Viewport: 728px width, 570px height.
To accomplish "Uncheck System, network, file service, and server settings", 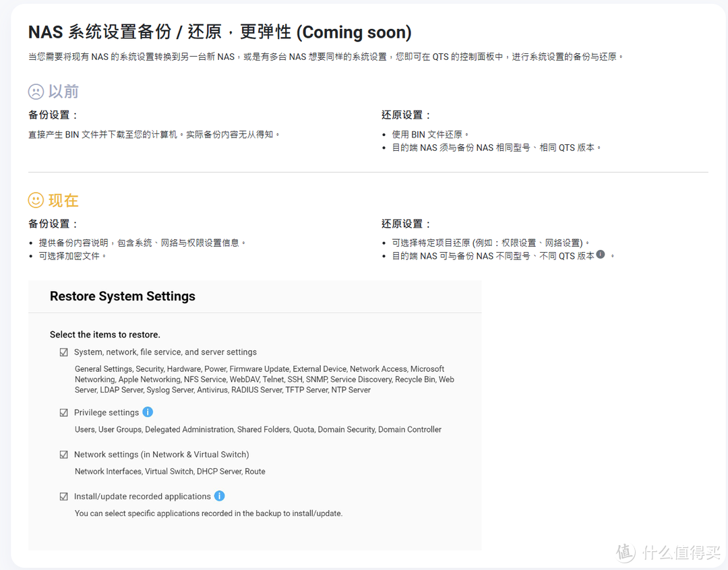I will tap(64, 352).
